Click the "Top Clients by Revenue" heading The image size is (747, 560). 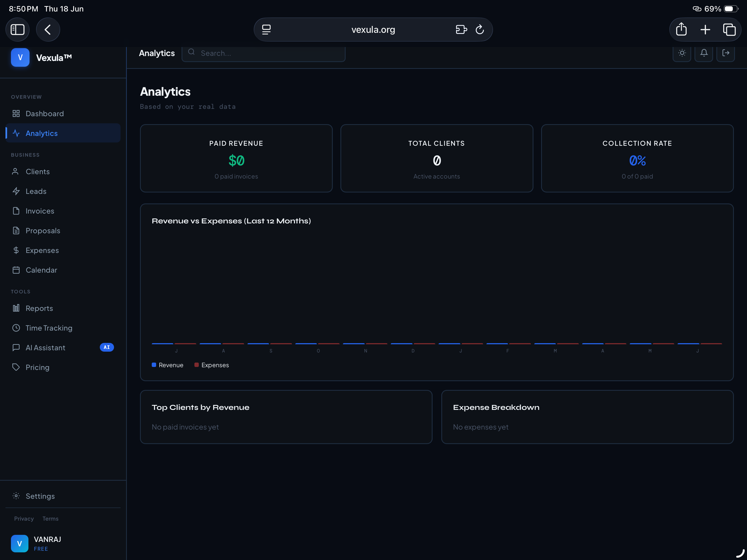click(x=200, y=407)
